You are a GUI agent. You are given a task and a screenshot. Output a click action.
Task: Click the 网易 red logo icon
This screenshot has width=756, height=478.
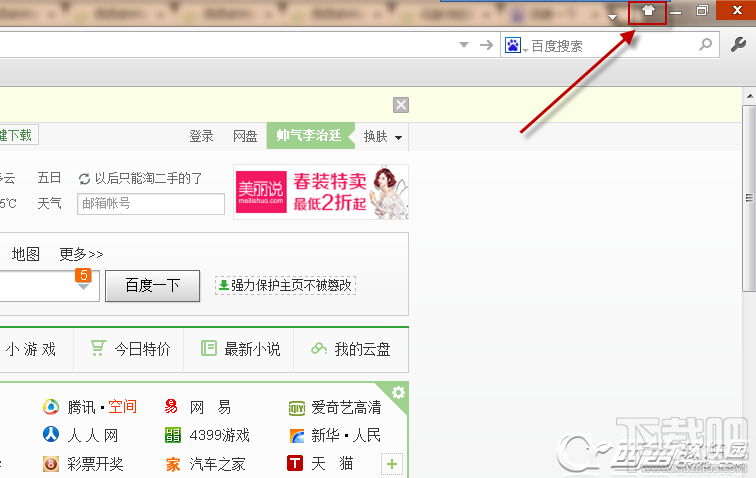pos(172,407)
